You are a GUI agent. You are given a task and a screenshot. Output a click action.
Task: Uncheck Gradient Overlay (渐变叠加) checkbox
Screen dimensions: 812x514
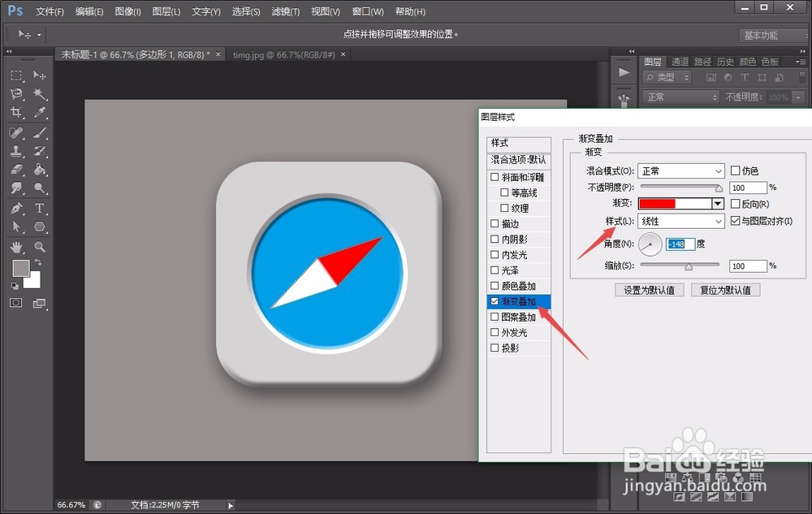(x=495, y=301)
